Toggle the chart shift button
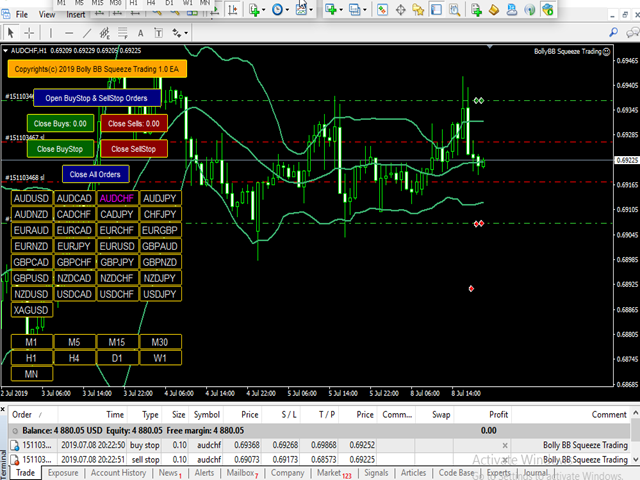 coord(233,10)
